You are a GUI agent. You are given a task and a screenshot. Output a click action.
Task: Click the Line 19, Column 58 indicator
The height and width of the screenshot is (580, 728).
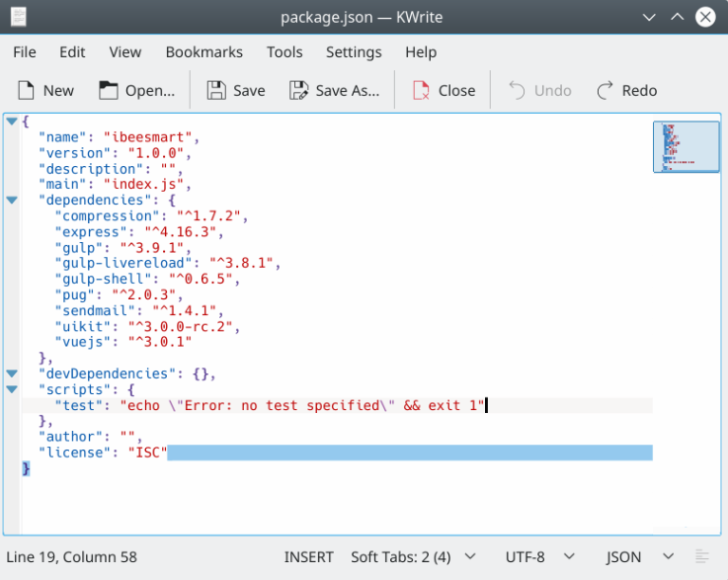coord(71,556)
